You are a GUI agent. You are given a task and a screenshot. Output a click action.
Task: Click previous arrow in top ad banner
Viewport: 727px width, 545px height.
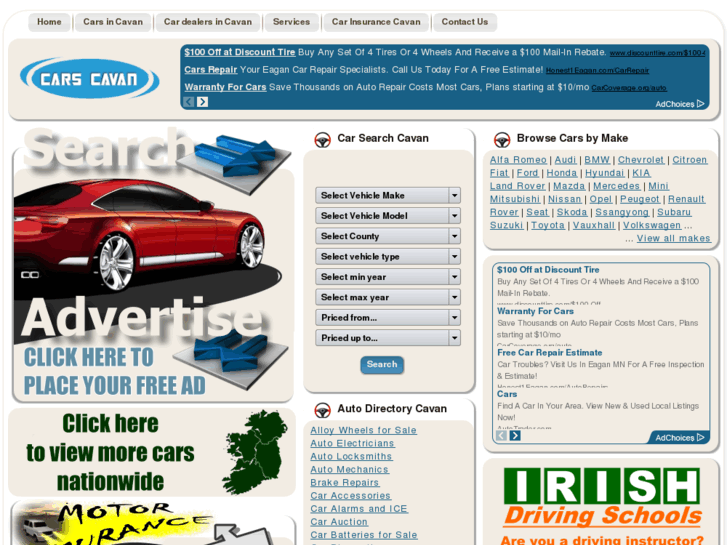click(x=189, y=102)
